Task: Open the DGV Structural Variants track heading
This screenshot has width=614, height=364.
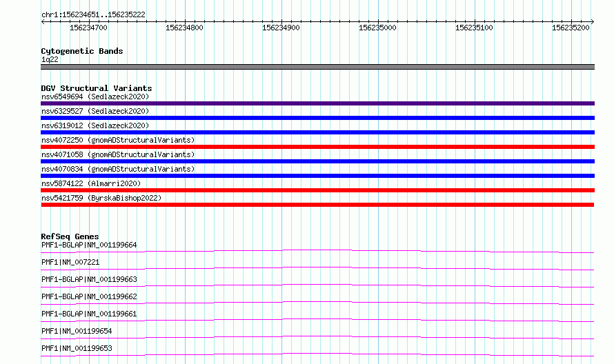Action: 97,88
